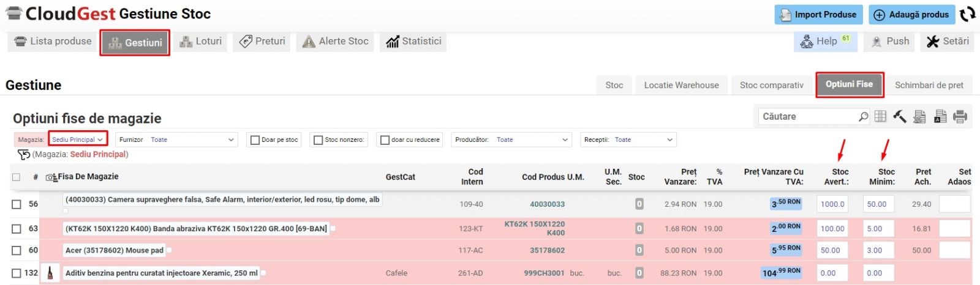Select the row 56 checkbox
The width and height of the screenshot is (980, 285).
pos(17,204)
